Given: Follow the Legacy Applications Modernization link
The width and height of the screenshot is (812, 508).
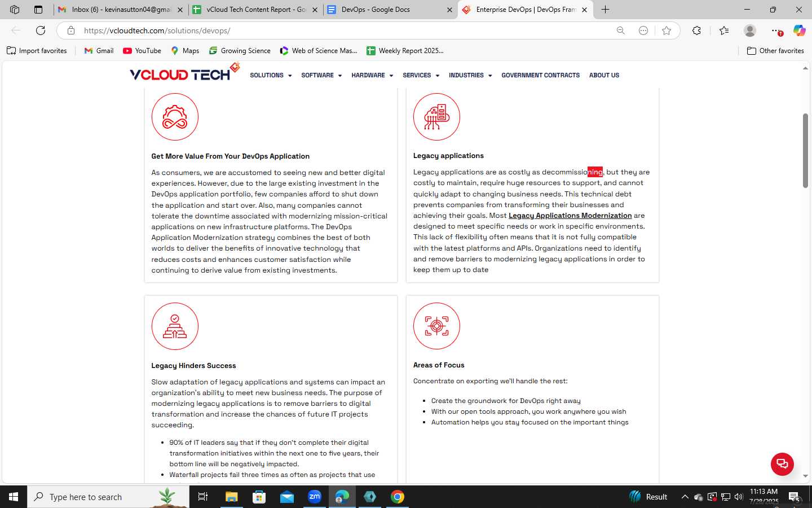Looking at the screenshot, I should tap(570, 216).
